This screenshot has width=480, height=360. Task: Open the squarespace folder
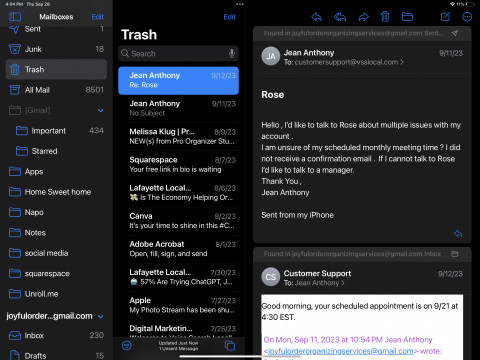click(x=56, y=273)
